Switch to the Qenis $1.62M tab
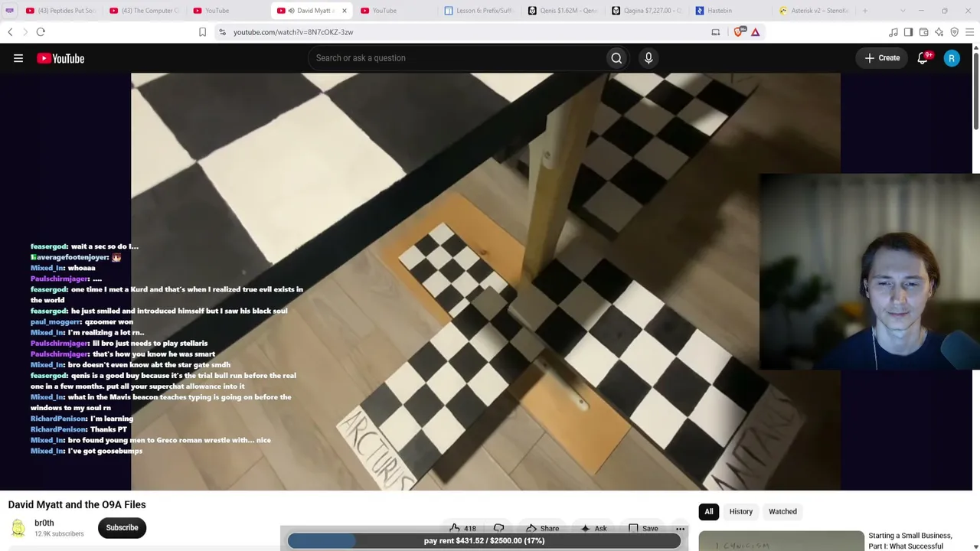The height and width of the screenshot is (551, 980). (563, 11)
